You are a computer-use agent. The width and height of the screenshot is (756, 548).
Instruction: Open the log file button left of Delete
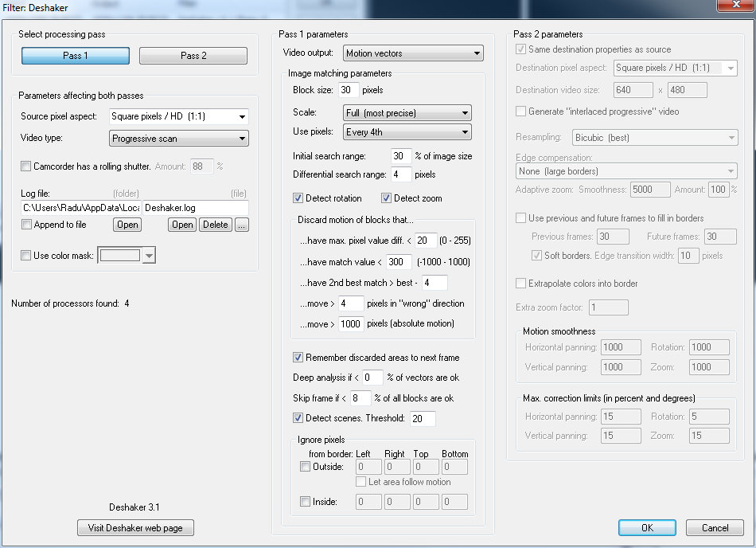pos(182,225)
